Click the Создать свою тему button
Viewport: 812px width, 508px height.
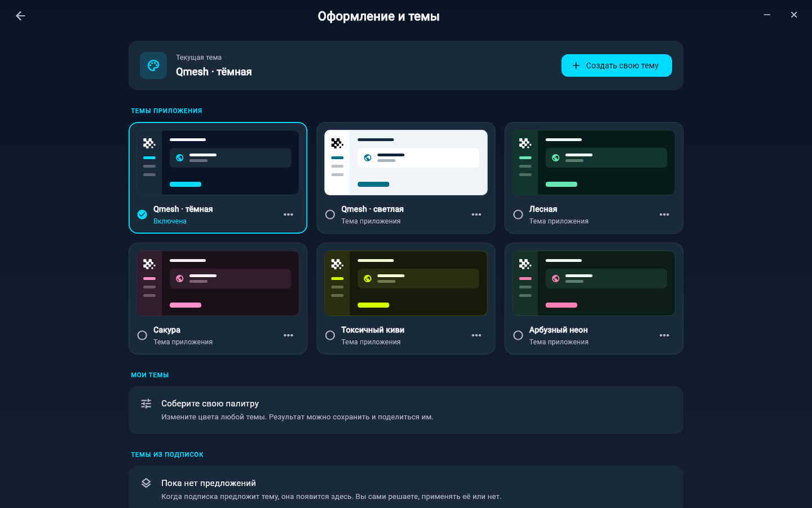tap(616, 65)
